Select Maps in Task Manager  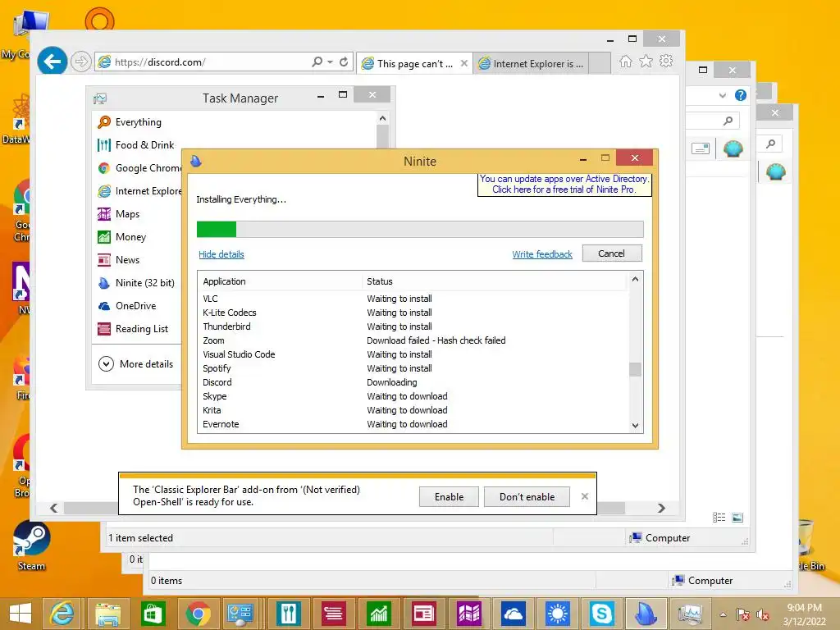pos(127,214)
